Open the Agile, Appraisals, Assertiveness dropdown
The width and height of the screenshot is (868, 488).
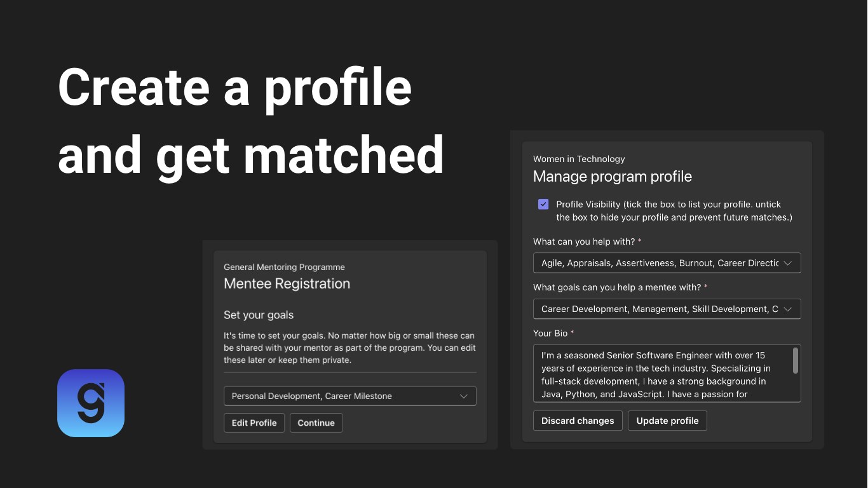(667, 263)
